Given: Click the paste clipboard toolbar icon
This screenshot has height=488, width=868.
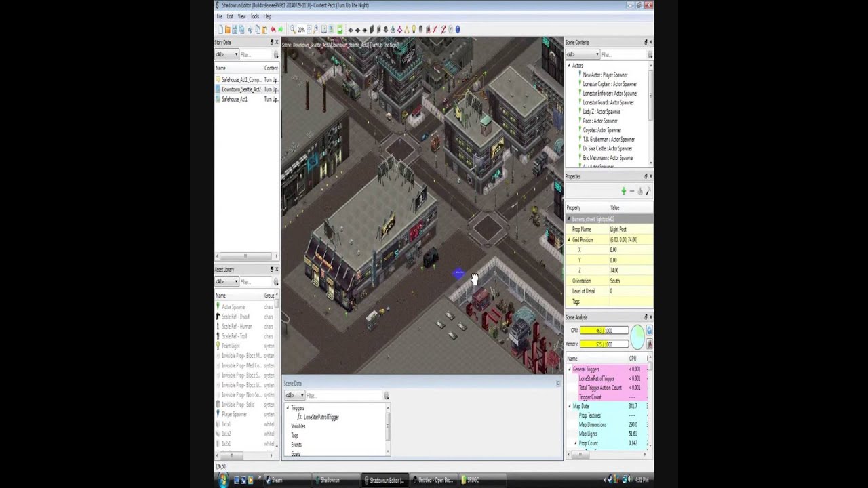Looking at the screenshot, I should pos(265,30).
